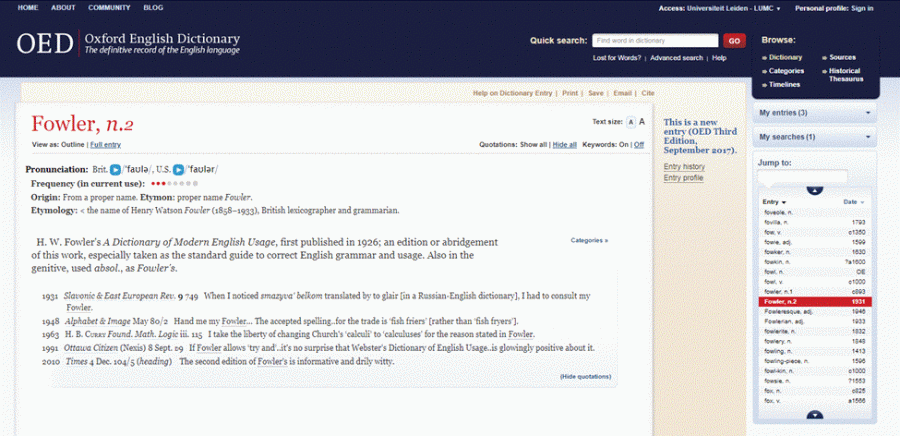Click the frequency band dots indicator
900x436 pixels.
point(174,184)
